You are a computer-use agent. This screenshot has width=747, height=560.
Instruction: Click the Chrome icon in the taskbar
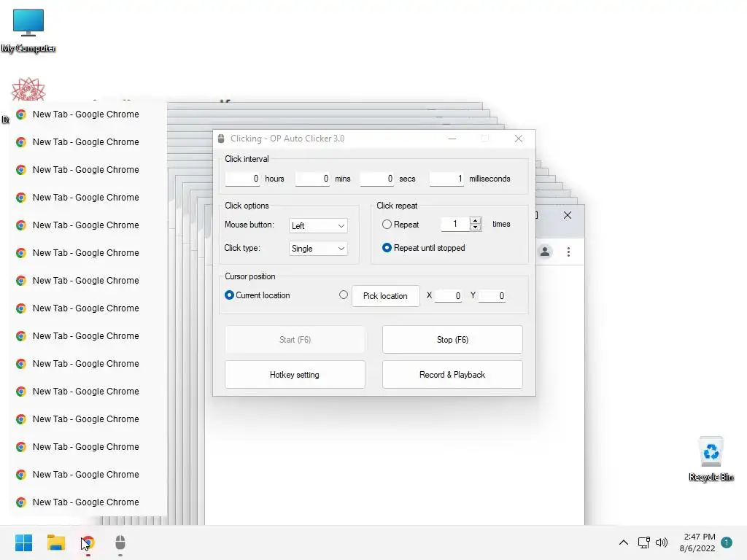click(88, 542)
